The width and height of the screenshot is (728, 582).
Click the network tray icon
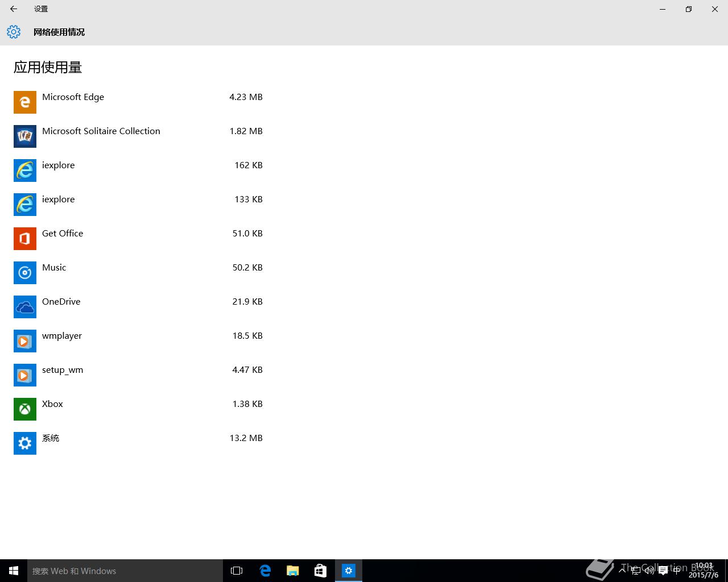click(x=636, y=571)
